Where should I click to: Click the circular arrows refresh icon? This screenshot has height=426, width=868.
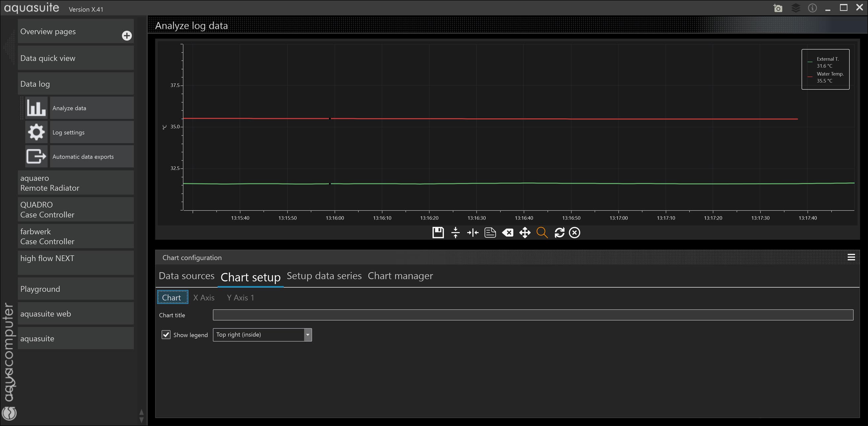[x=559, y=232]
